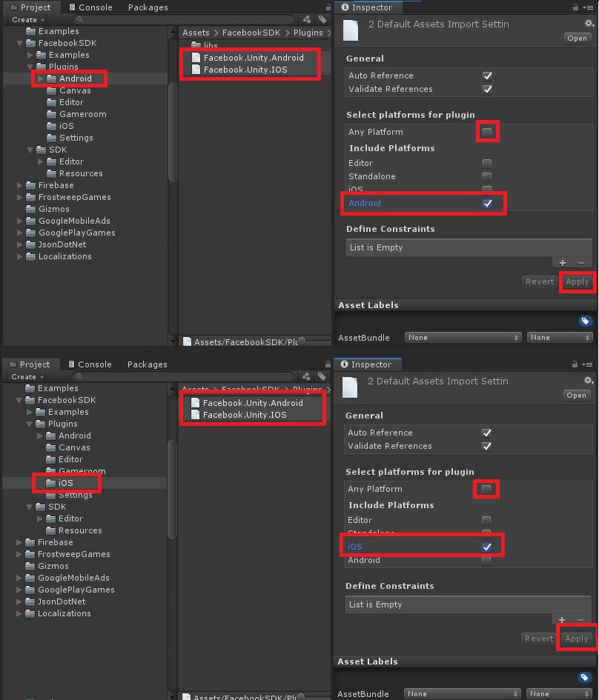Switch to the Console tab in upper panel
This screenshot has width=599, height=700.
[90, 7]
